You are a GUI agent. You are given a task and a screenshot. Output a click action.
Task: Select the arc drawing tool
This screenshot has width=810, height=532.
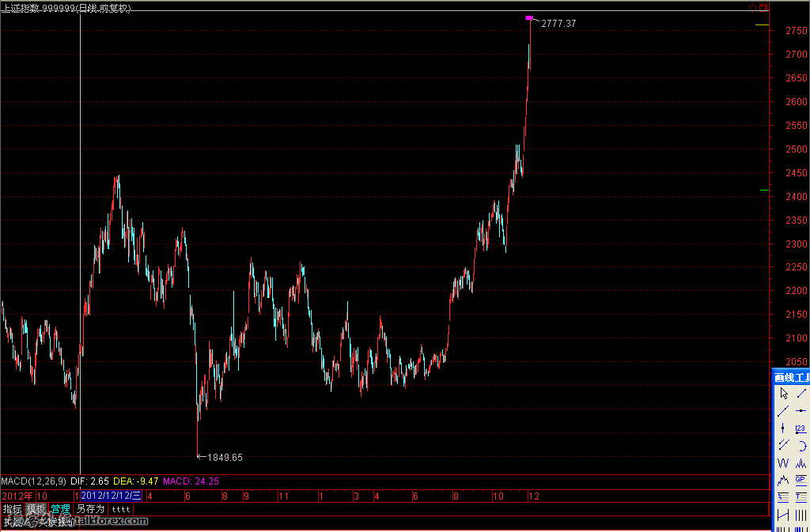click(x=801, y=445)
